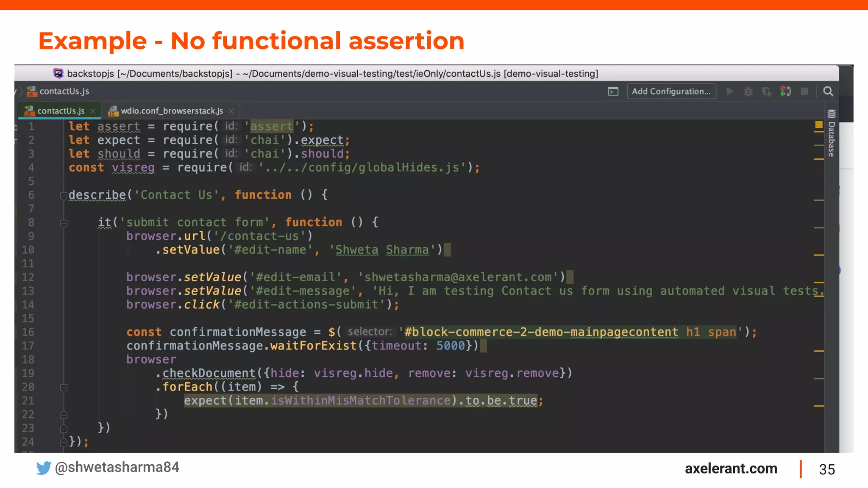Click the confirmationMessage variable on line 16
The image size is (868, 488).
238,332
